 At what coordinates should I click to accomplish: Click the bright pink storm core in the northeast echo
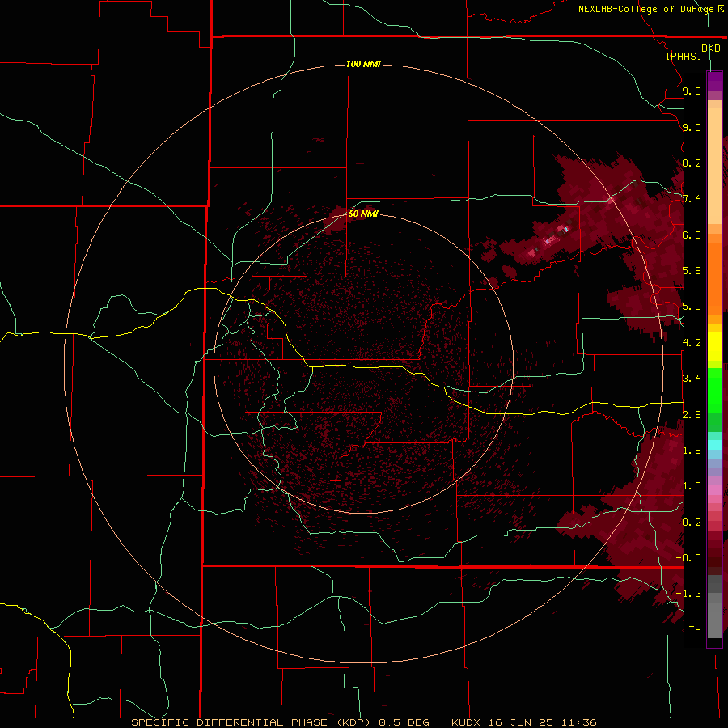click(x=549, y=240)
